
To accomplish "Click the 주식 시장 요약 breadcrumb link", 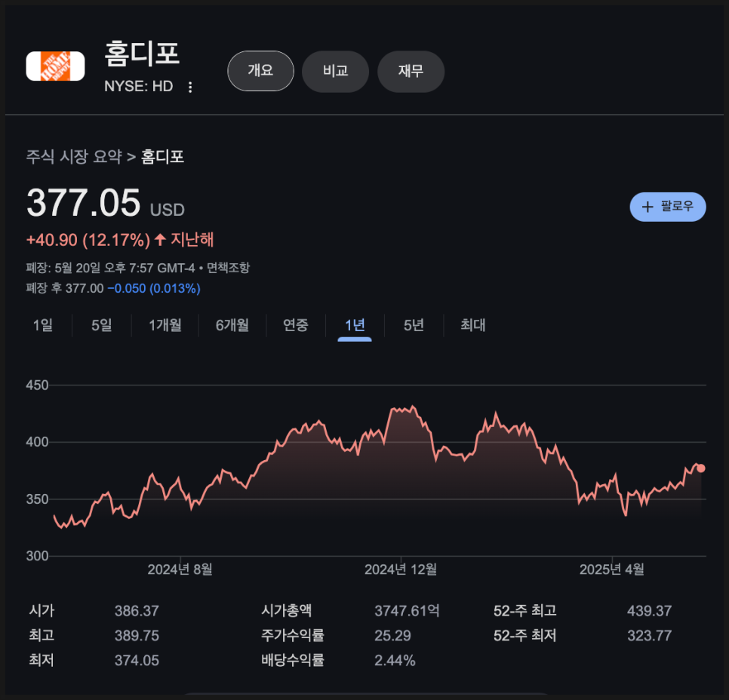I will pyautogui.click(x=74, y=157).
